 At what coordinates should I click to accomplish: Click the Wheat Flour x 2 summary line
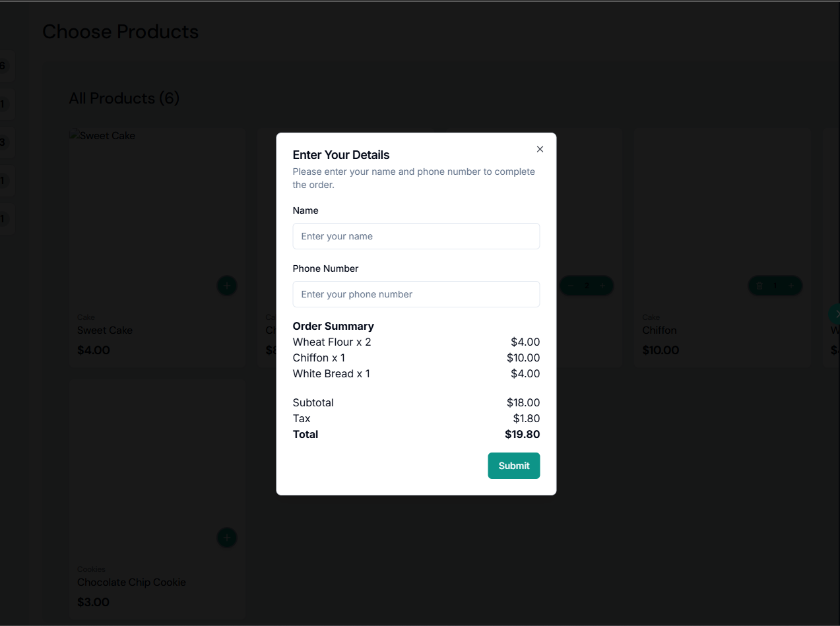332,342
